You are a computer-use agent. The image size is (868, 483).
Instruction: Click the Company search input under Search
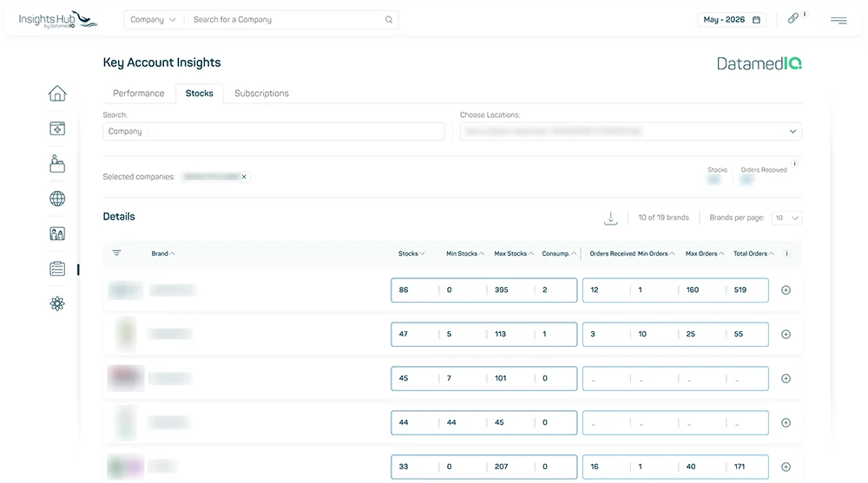pyautogui.click(x=273, y=132)
